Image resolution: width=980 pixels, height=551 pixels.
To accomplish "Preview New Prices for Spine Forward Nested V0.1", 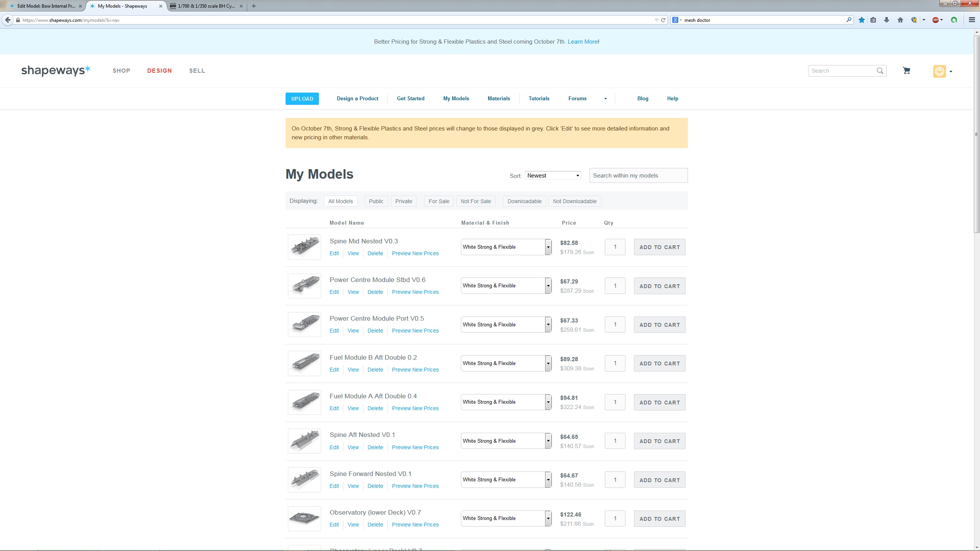I will click(415, 486).
